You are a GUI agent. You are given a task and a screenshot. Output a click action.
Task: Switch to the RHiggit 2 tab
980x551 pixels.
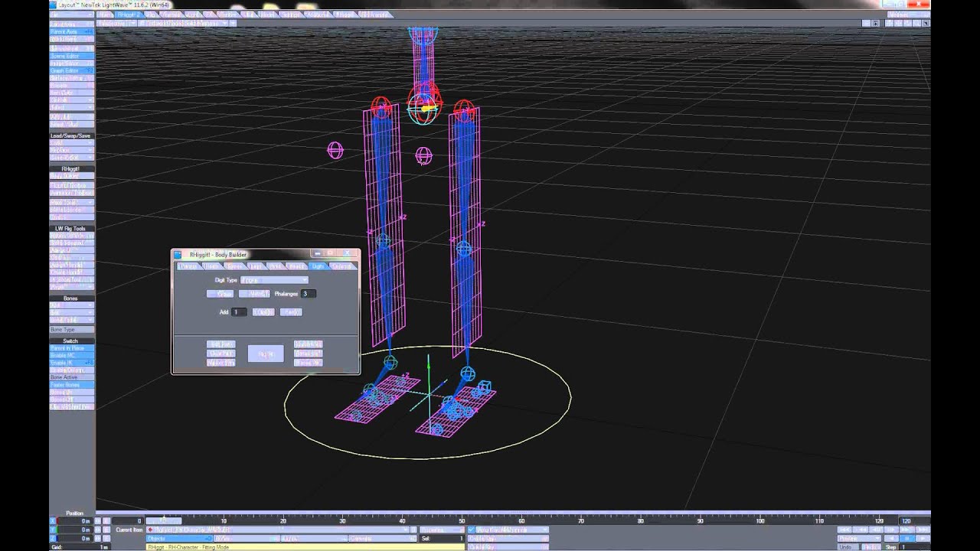129,15
